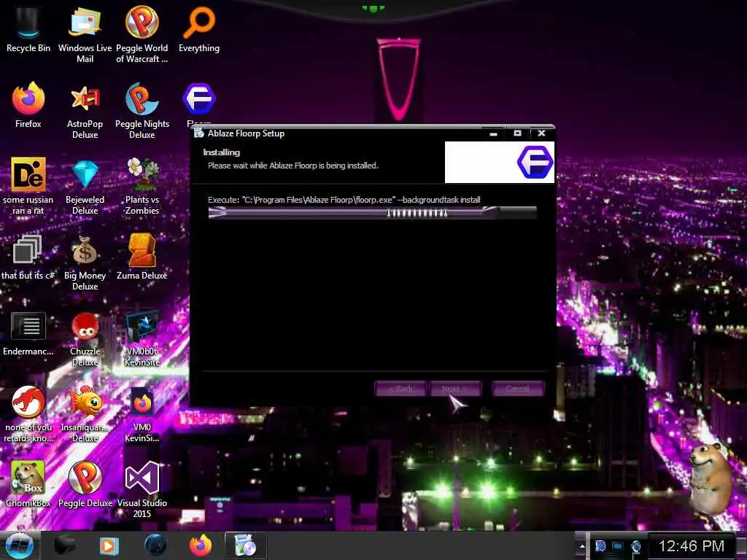
Task: Open VM0b0t KevinSite shortcut
Action: coord(142,338)
